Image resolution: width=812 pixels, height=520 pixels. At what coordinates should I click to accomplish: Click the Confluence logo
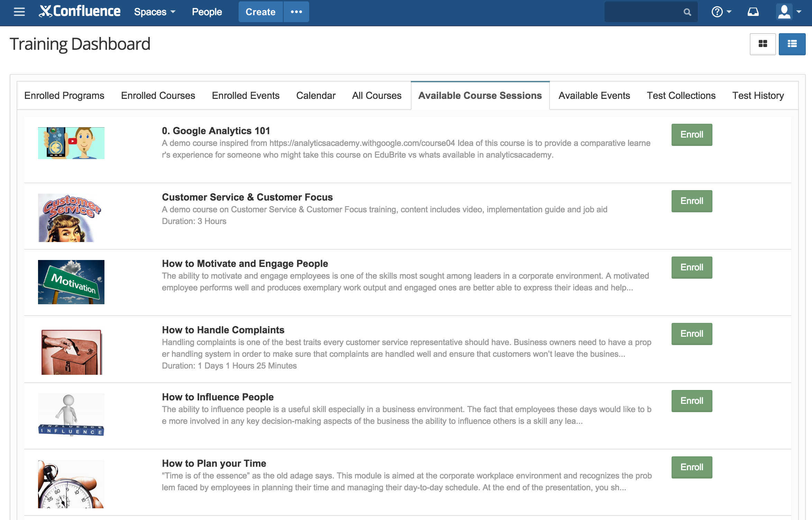tap(80, 12)
